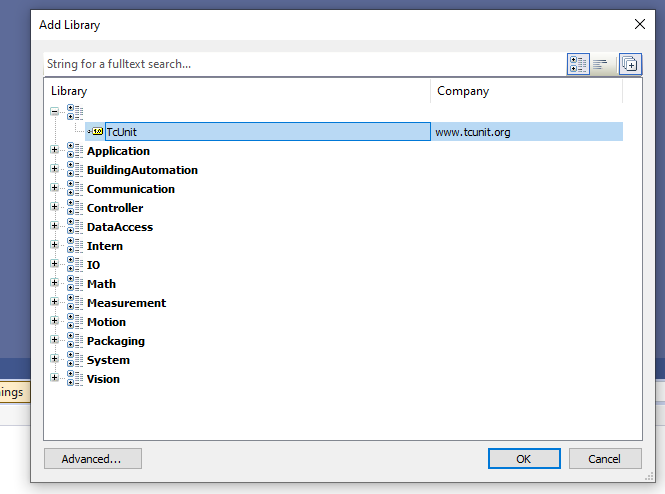Cancel the Add Library dialog
This screenshot has width=665, height=494.
pos(605,459)
